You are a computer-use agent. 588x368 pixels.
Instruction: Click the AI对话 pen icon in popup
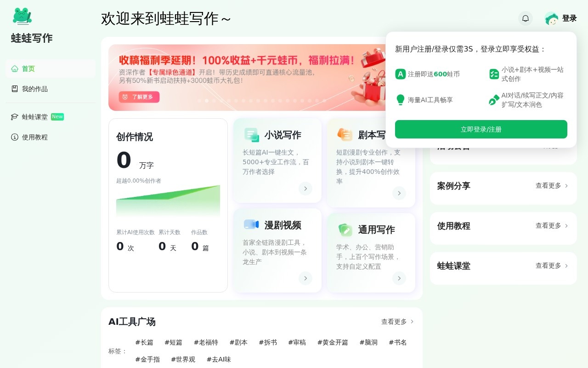pos(494,100)
